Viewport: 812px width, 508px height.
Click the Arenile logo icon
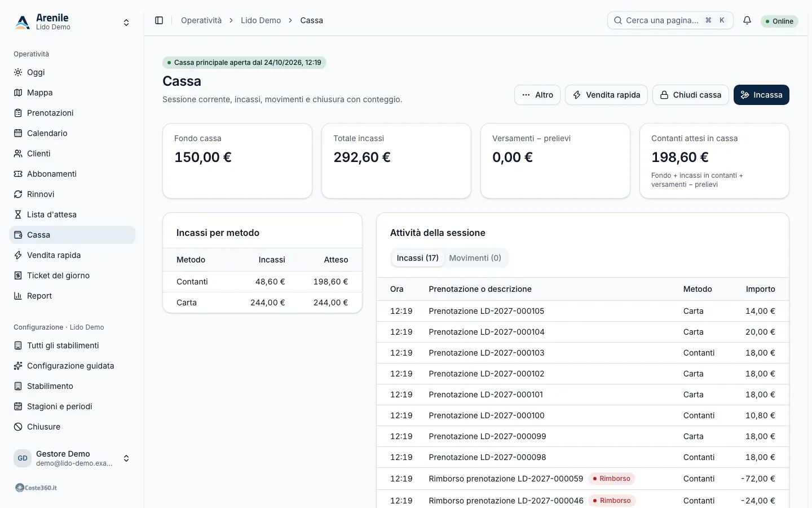23,22
